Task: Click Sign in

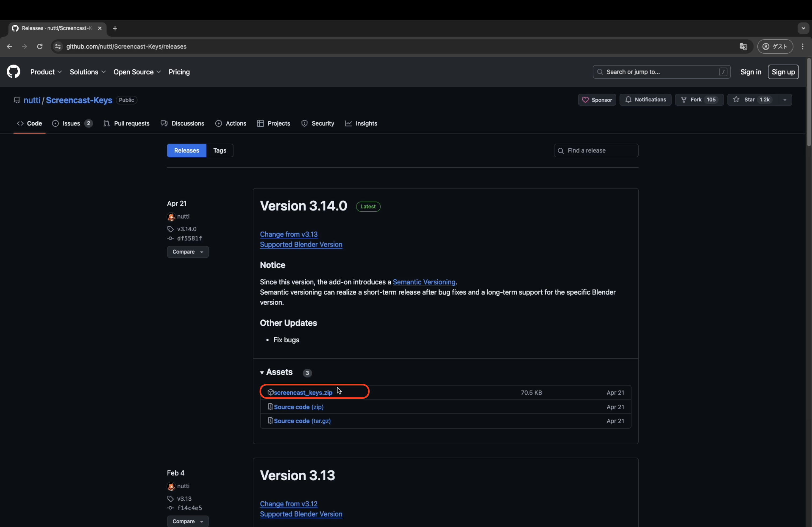Action: (751, 72)
